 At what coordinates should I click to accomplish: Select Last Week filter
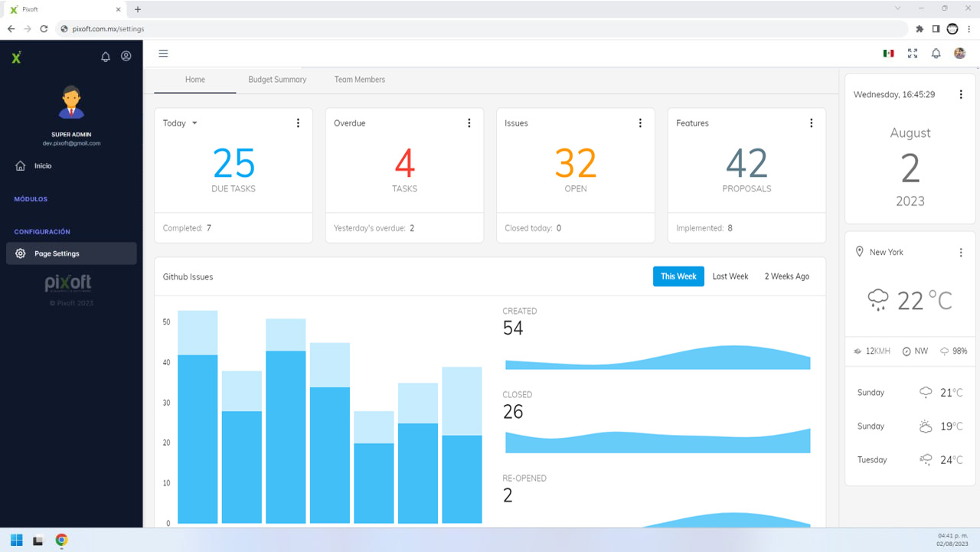pos(730,276)
